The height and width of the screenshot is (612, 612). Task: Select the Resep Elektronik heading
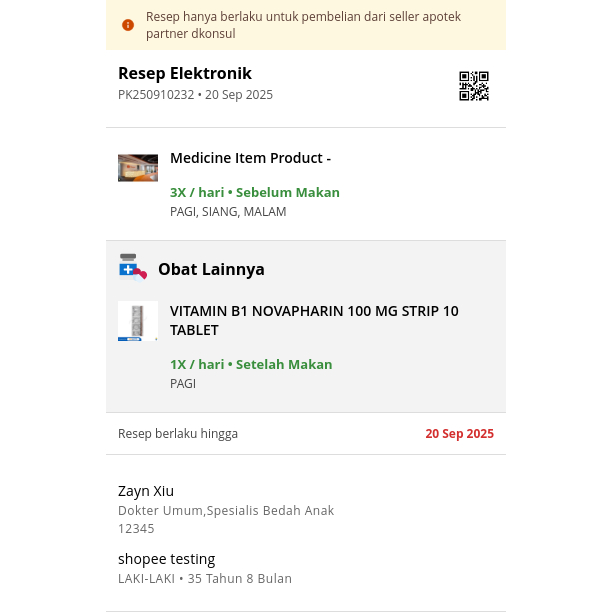(x=185, y=73)
